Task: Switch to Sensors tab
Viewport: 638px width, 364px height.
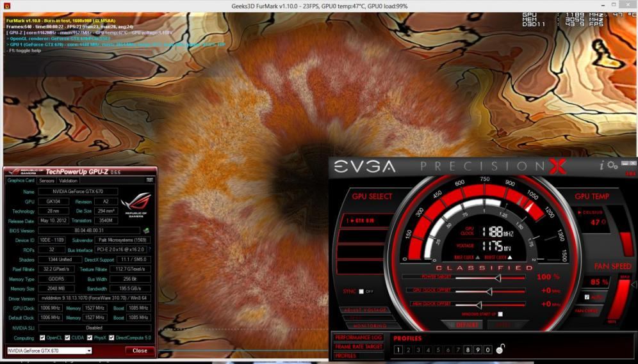Action: 46,180
